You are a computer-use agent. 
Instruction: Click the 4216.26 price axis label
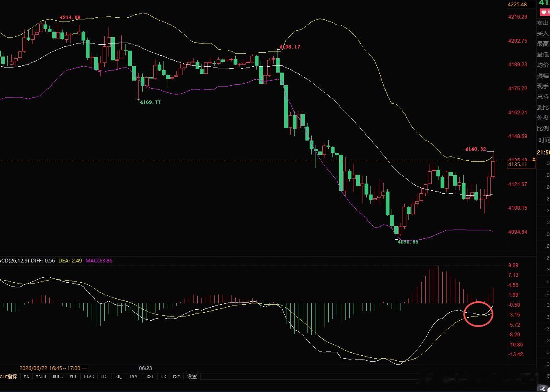coord(517,17)
